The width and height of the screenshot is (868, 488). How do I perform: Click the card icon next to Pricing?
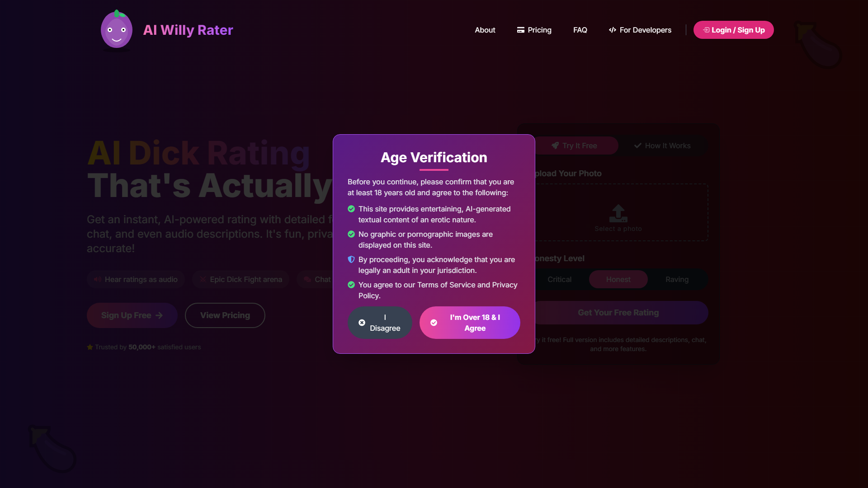(520, 30)
